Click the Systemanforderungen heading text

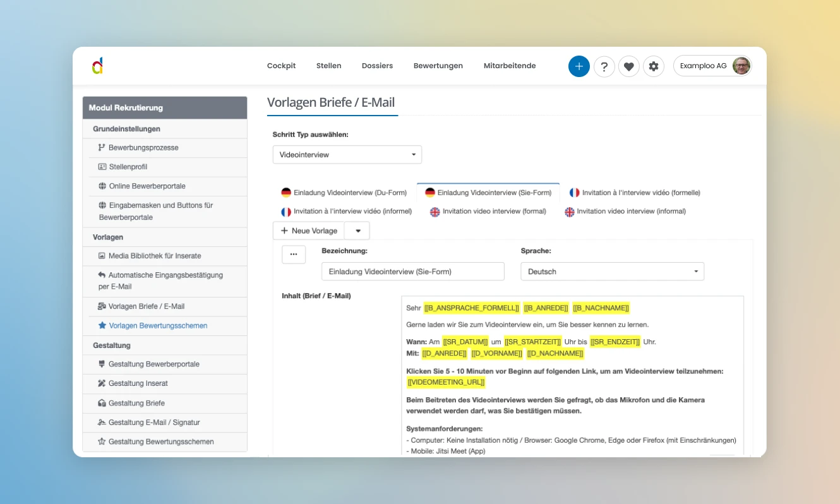[445, 429]
